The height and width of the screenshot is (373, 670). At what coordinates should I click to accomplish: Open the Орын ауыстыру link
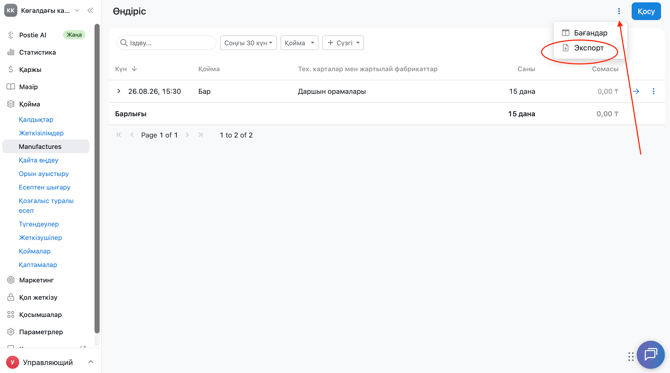(44, 174)
